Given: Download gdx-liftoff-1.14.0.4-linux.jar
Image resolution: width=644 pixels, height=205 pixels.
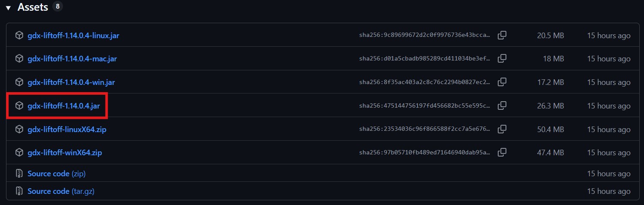Looking at the screenshot, I should (73, 36).
